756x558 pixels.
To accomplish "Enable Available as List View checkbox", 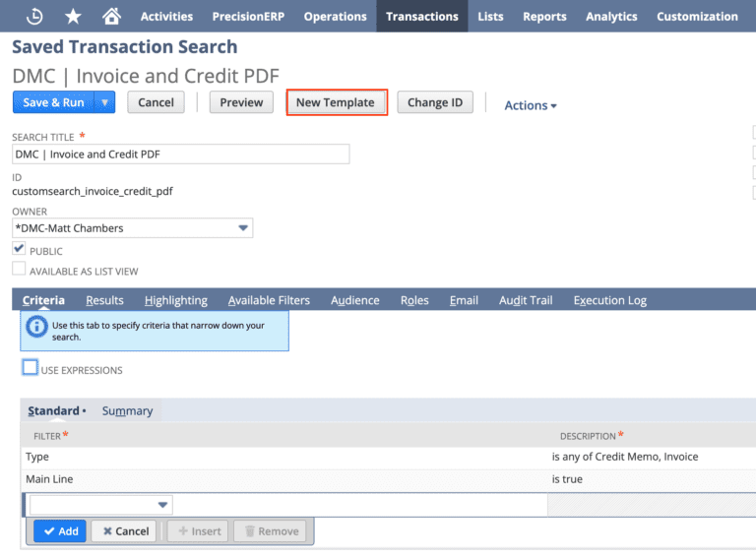I will pyautogui.click(x=19, y=269).
